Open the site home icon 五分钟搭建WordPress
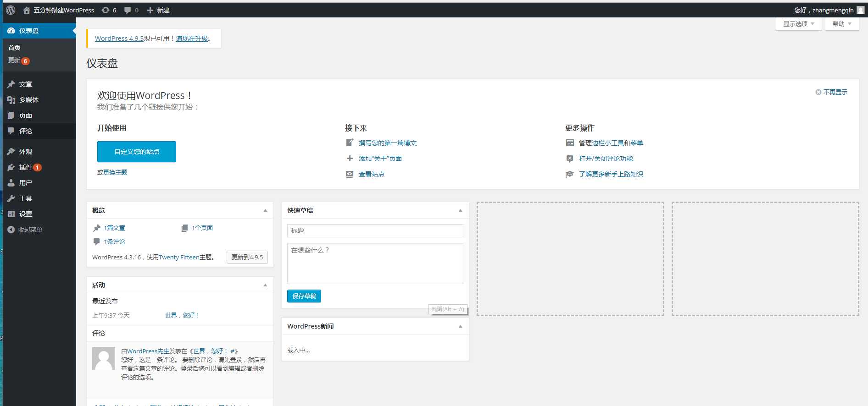The width and height of the screenshot is (868, 406). (x=27, y=10)
